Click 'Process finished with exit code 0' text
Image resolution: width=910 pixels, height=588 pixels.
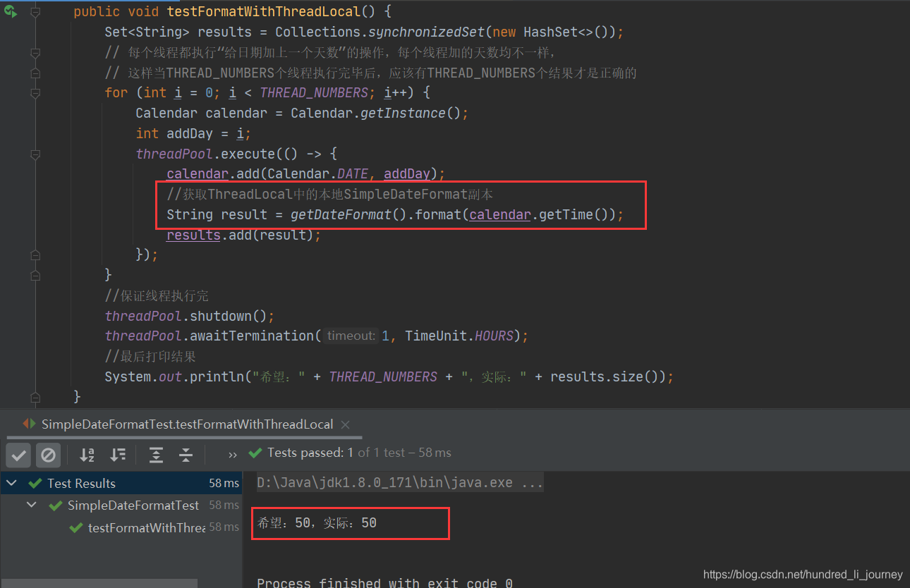pyautogui.click(x=384, y=583)
